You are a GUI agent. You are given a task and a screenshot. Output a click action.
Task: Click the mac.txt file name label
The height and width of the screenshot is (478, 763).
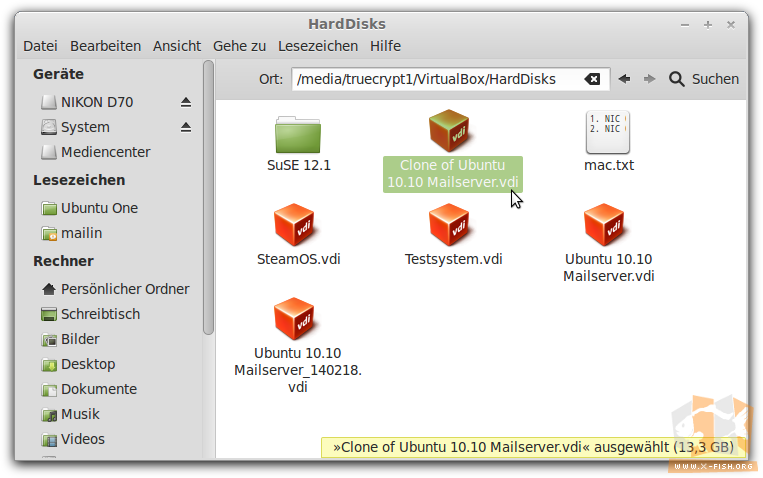tap(609, 165)
